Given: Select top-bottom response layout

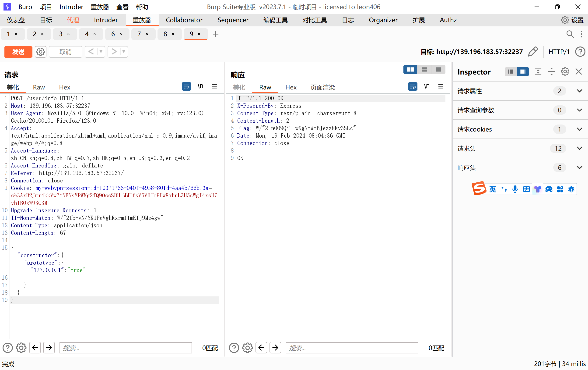Looking at the screenshot, I should click(424, 69).
